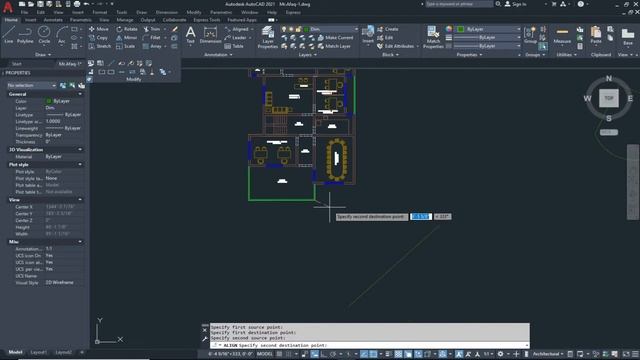Click the search keyword input box

(459, 4)
